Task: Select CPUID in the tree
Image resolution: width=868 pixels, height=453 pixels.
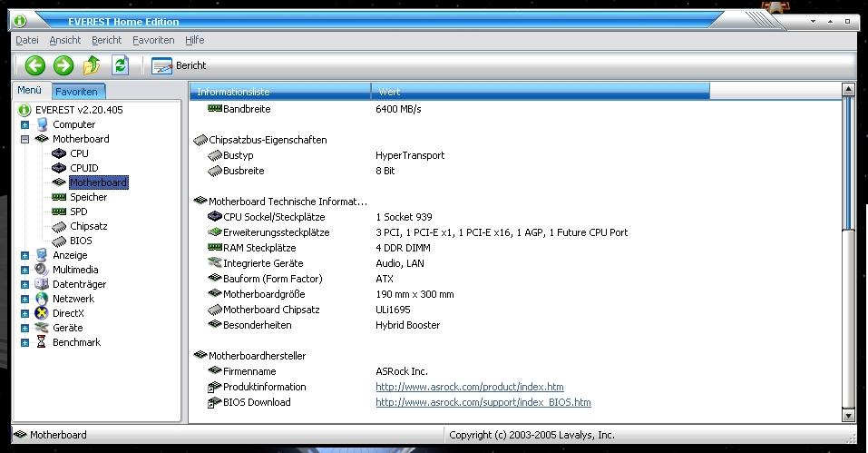Action: [85, 168]
